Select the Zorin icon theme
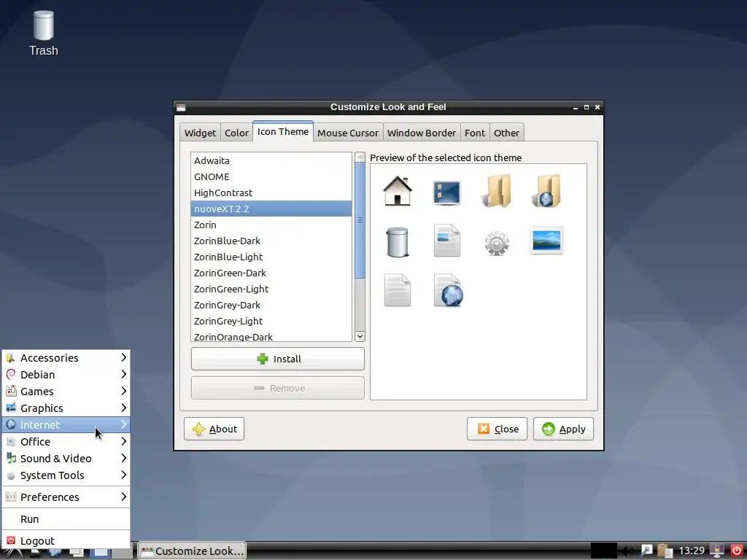 coord(271,225)
